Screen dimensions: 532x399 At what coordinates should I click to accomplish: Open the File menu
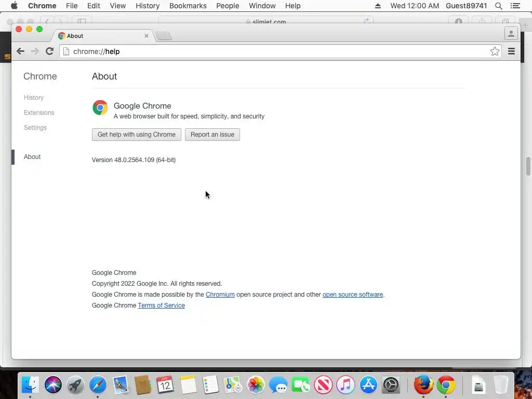(72, 6)
